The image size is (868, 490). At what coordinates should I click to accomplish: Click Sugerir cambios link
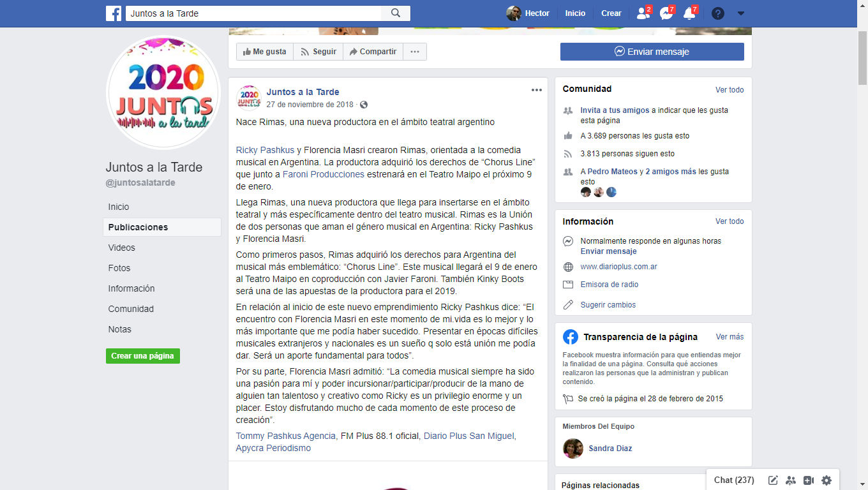(608, 305)
